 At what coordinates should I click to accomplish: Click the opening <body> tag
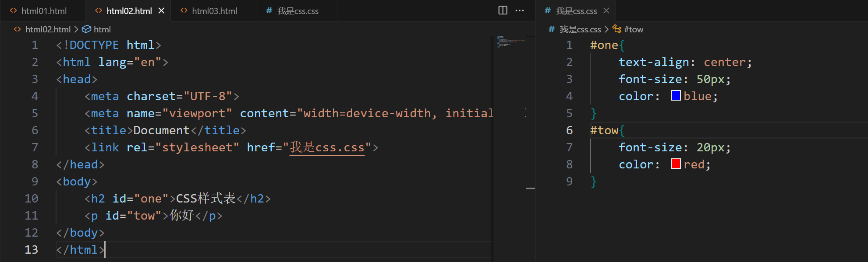click(77, 182)
